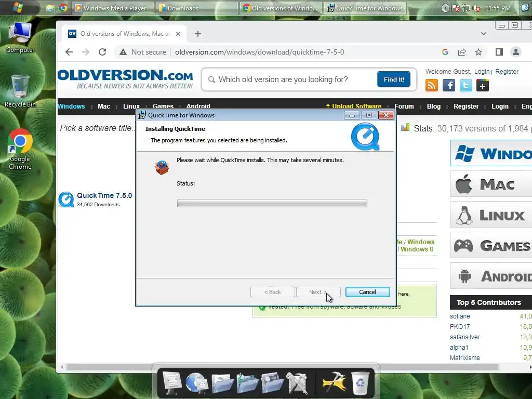Viewport: 532px width, 399px height.
Task: Open the network tray icon
Action: click(466, 8)
